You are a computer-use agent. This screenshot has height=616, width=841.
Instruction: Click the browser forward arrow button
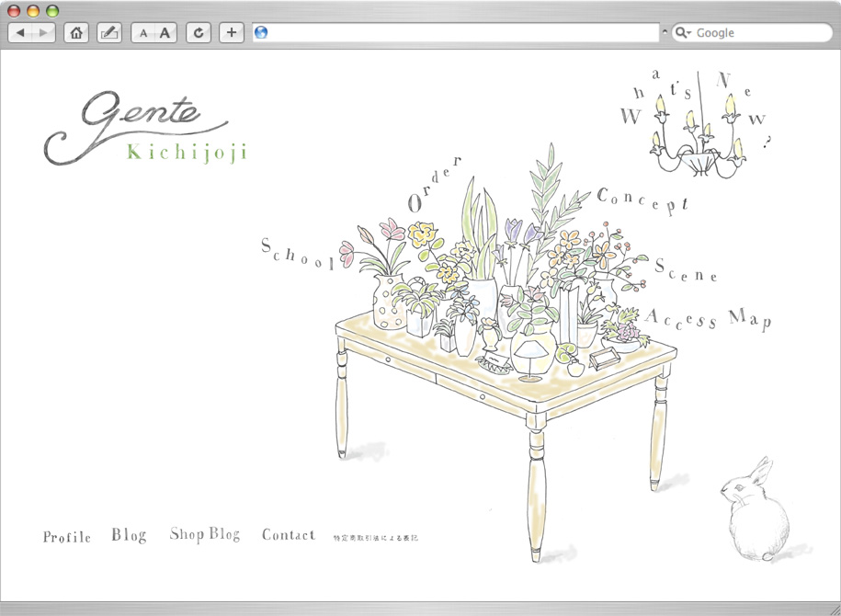tap(43, 33)
